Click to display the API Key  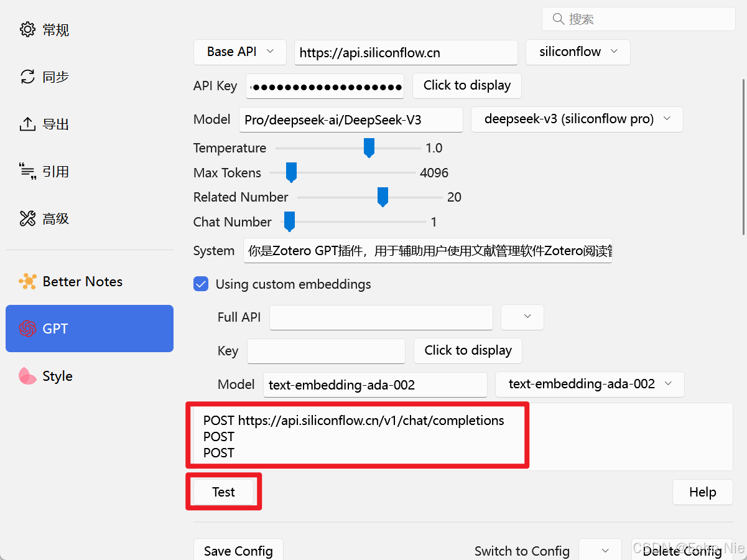coord(467,86)
